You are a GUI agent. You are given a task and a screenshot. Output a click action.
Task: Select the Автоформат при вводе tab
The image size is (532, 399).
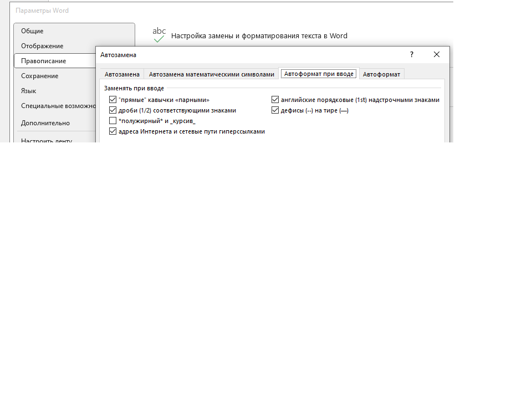(319, 74)
